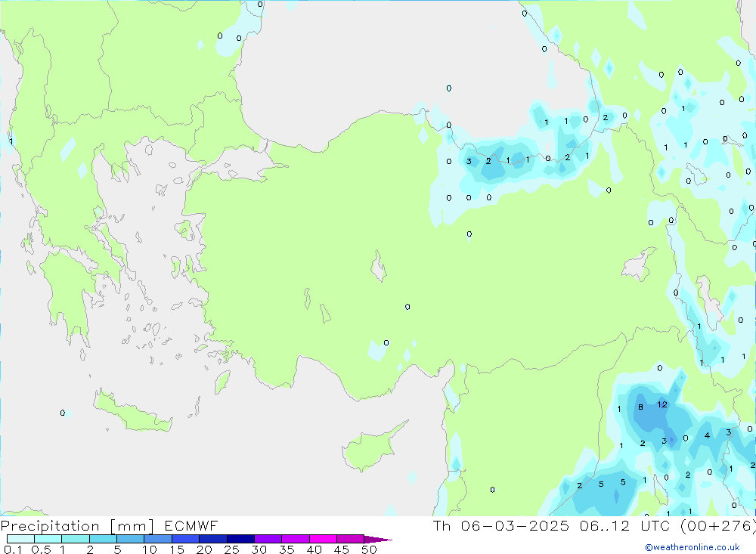
Task: Click the '8' precipitation value on map
Action: (641, 407)
